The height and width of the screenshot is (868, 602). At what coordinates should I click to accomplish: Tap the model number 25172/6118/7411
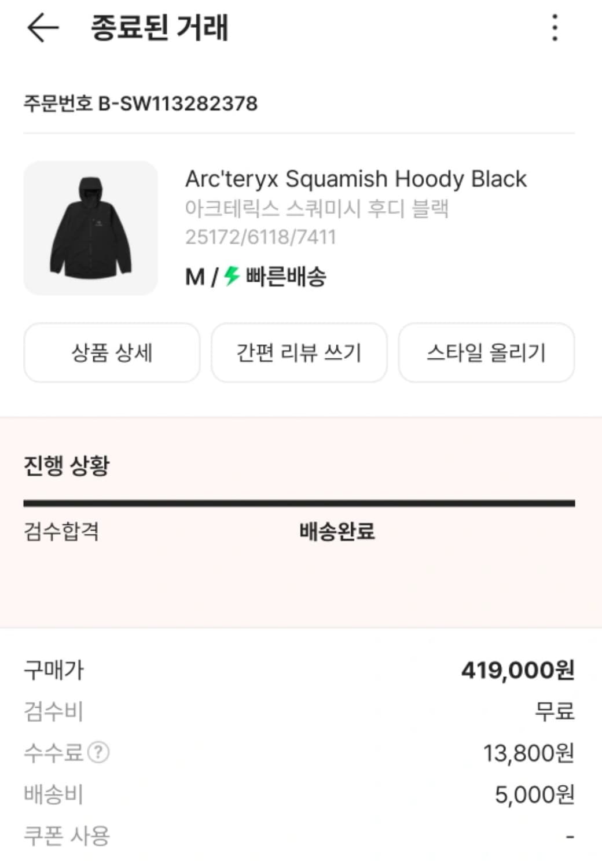(260, 237)
